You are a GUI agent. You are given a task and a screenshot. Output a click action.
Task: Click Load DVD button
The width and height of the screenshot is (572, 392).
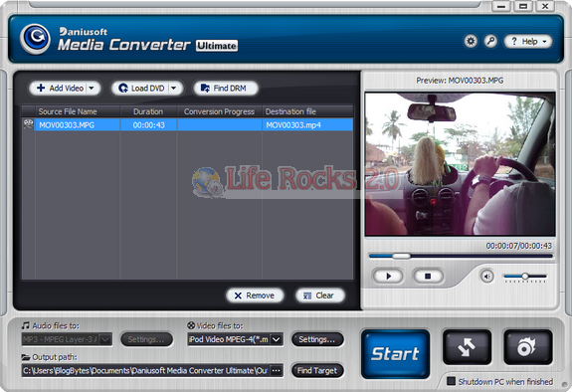click(142, 88)
